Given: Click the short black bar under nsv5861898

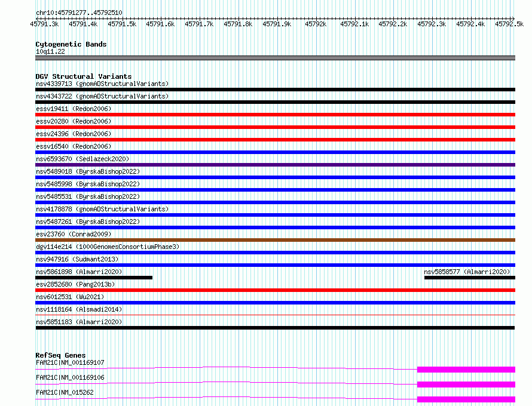Looking at the screenshot, I should point(94,278).
